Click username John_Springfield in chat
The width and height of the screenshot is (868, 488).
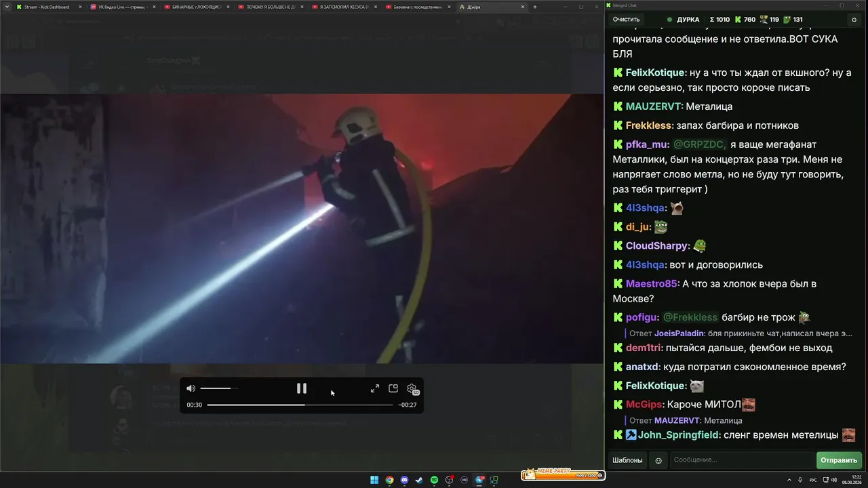coord(679,435)
